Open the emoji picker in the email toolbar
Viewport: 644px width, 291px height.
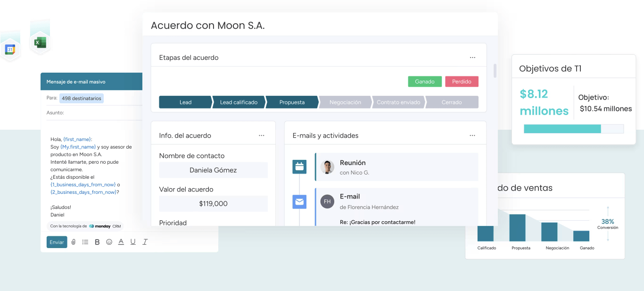click(109, 242)
